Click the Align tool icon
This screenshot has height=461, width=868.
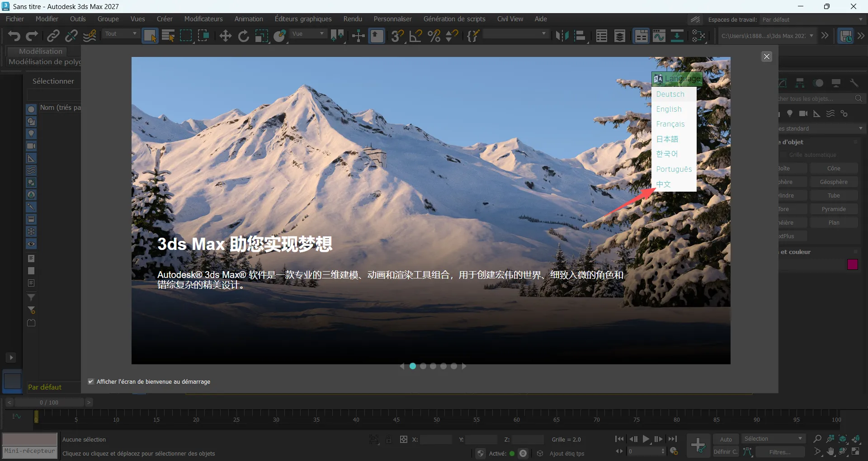580,36
